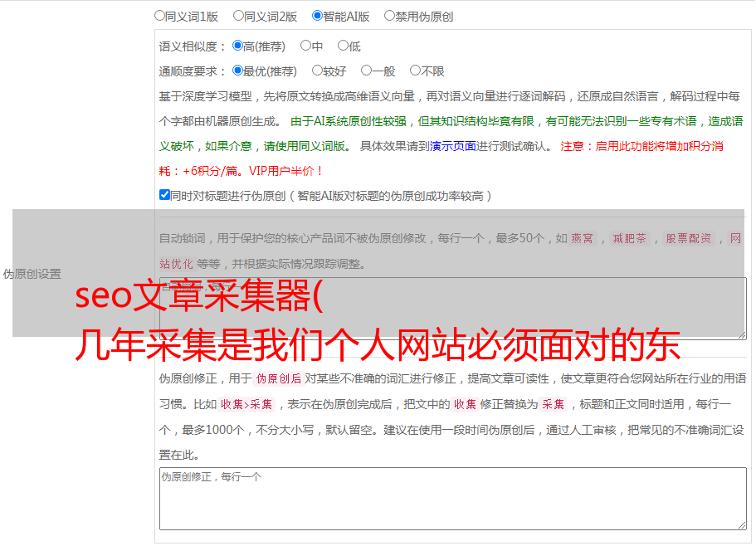
Task: Click the 语义相似度 label
Action: click(x=192, y=46)
